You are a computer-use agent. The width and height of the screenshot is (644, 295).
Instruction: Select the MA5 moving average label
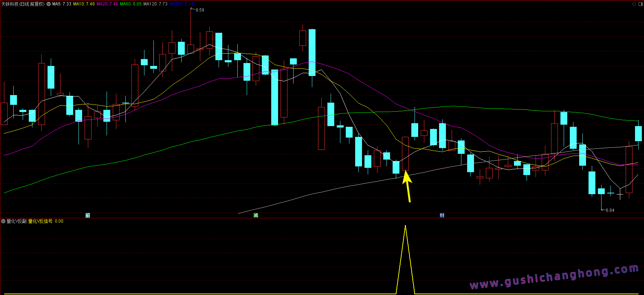(62, 4)
